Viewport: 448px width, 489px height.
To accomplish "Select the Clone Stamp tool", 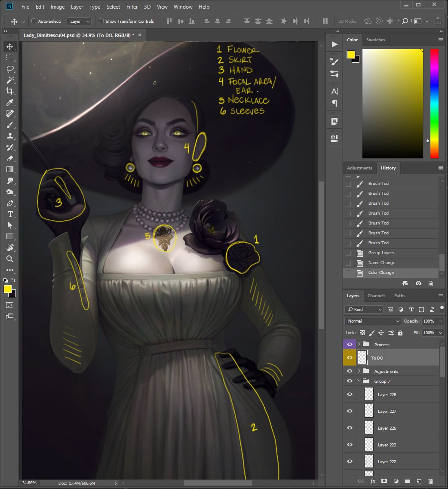I will [9, 136].
